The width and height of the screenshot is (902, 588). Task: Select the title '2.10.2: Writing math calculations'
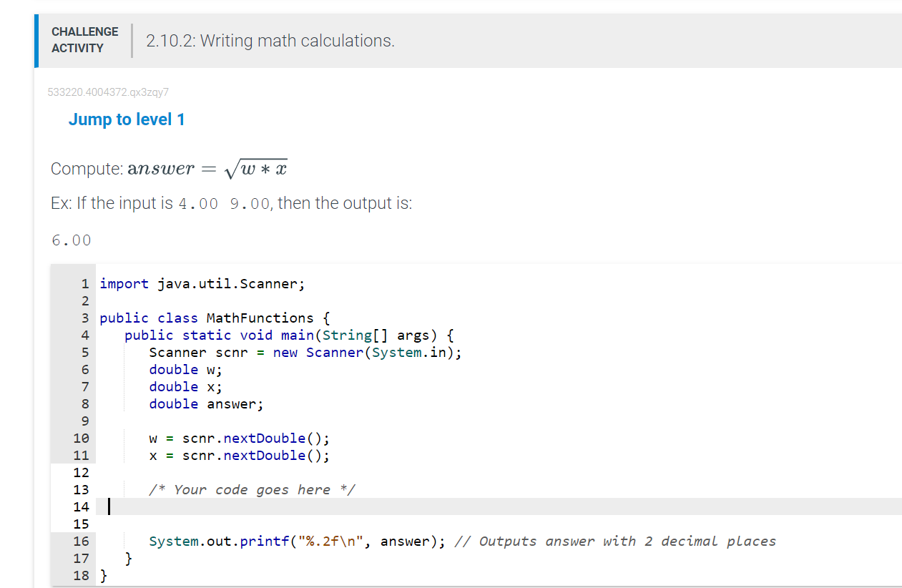pyautogui.click(x=270, y=41)
